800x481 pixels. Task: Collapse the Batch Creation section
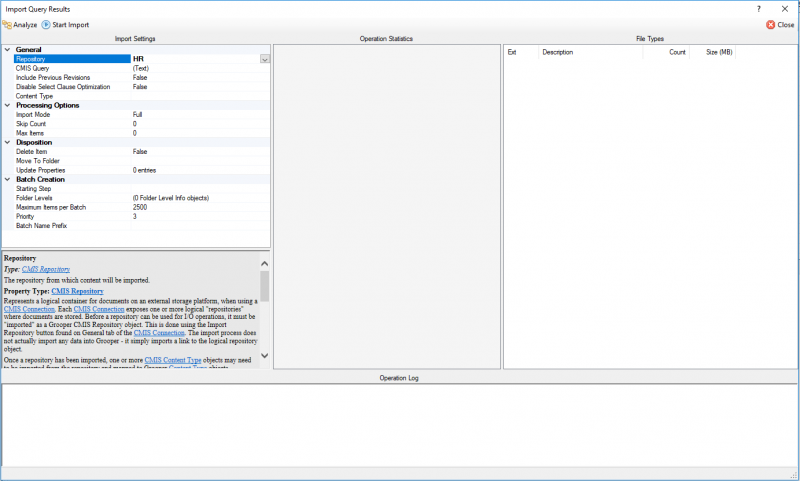point(7,180)
